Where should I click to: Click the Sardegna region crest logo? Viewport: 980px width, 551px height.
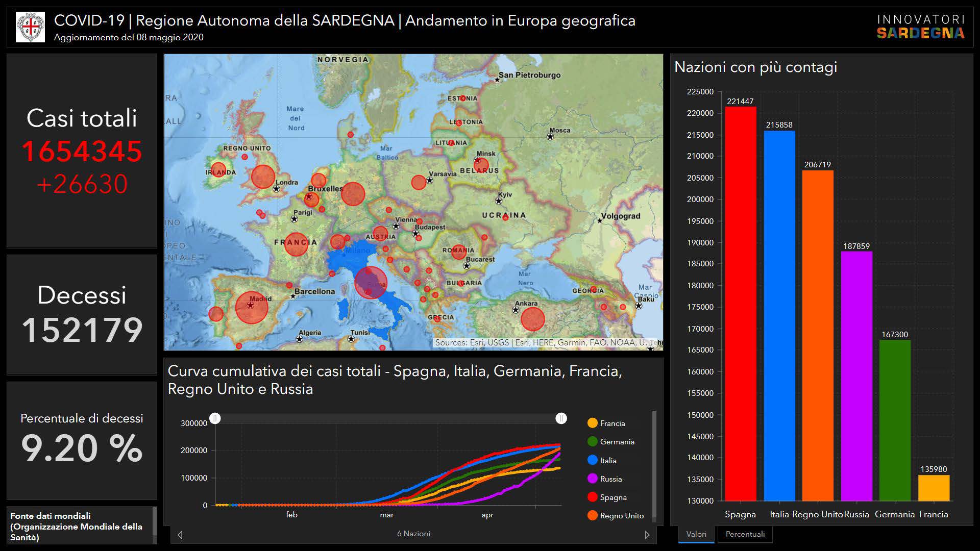coord(30,27)
